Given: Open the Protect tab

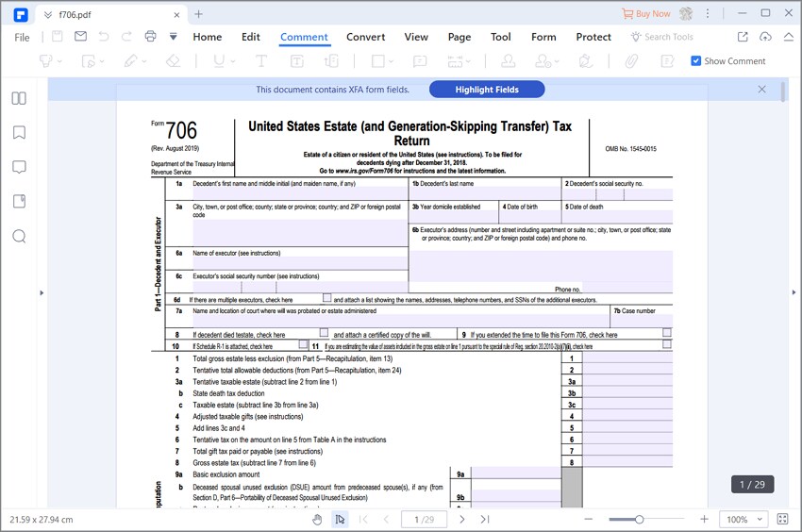Looking at the screenshot, I should tap(593, 37).
